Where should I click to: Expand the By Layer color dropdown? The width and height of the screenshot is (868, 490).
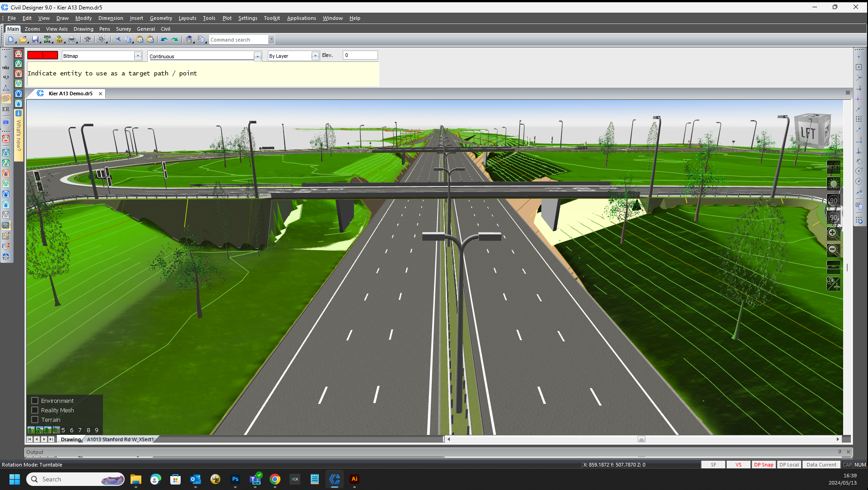(315, 56)
